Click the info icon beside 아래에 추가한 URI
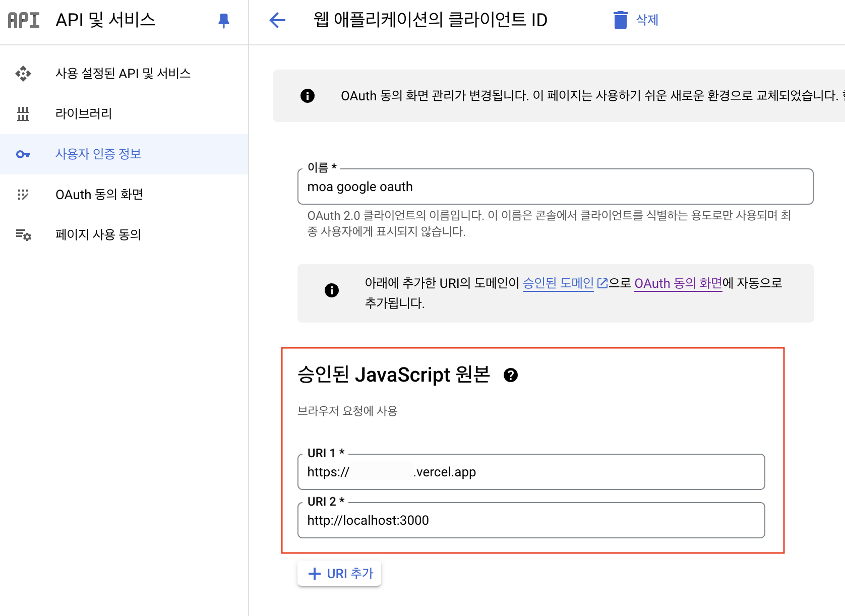The width and height of the screenshot is (845, 616). 332,290
